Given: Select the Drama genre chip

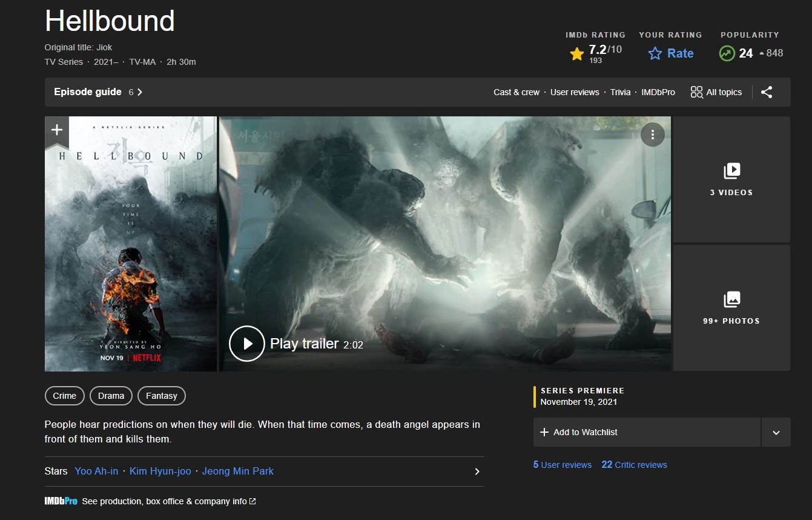Looking at the screenshot, I should click(x=111, y=396).
